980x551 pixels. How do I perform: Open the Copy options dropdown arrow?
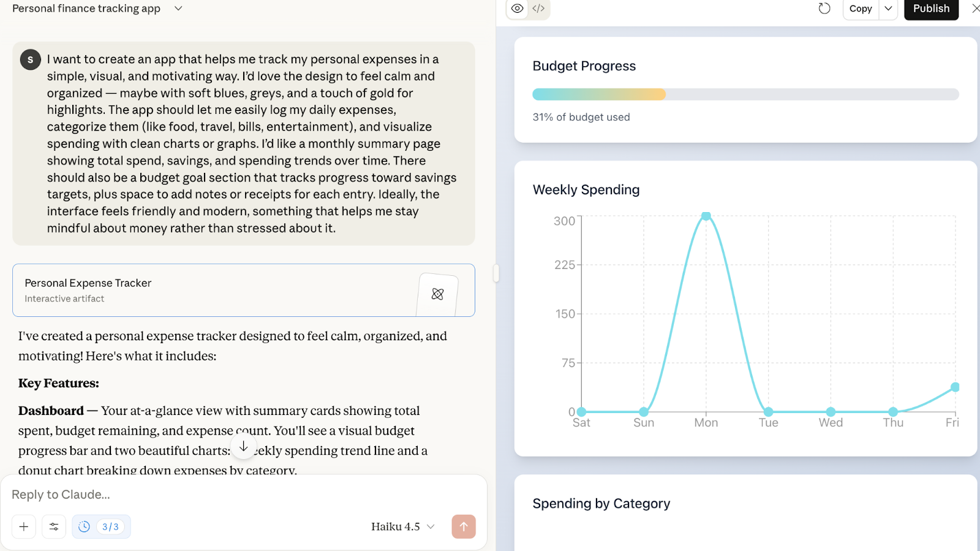888,9
